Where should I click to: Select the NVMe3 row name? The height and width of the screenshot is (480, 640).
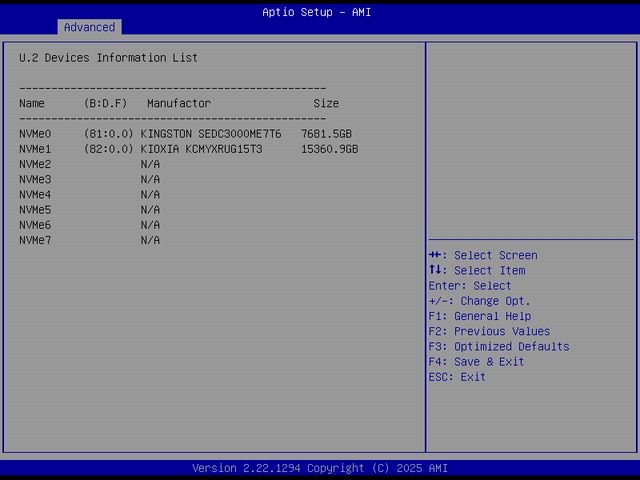tap(35, 180)
